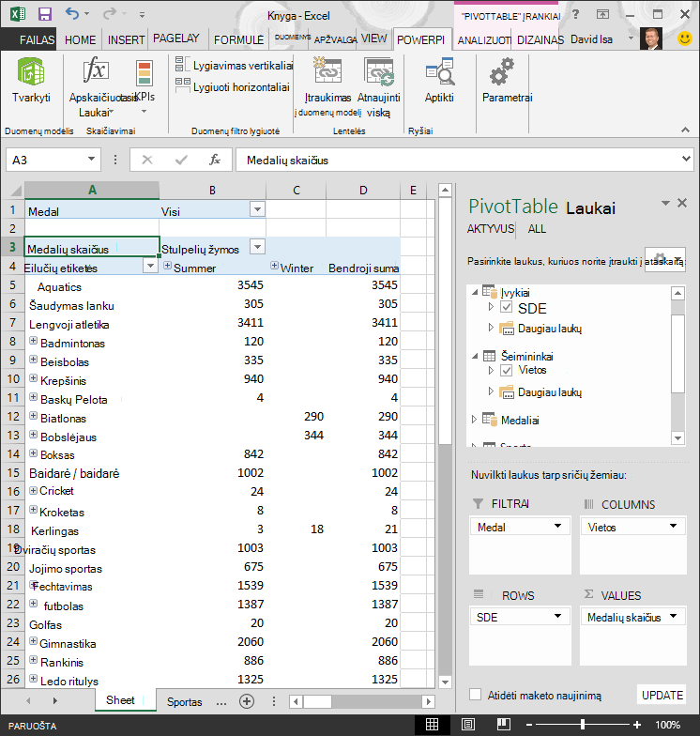700x736 pixels.
Task: Open Quick Access Toolbar customize arrow
Action: pos(142,15)
